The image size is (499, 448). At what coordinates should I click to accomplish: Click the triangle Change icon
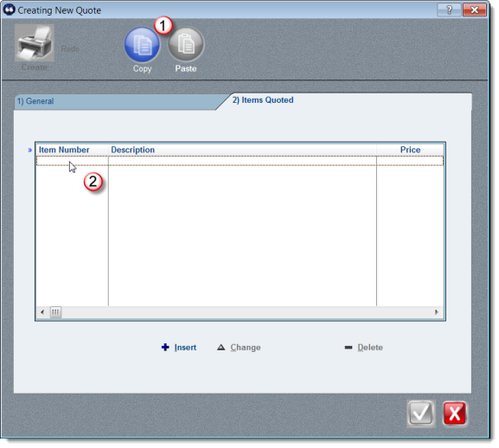[x=221, y=347]
